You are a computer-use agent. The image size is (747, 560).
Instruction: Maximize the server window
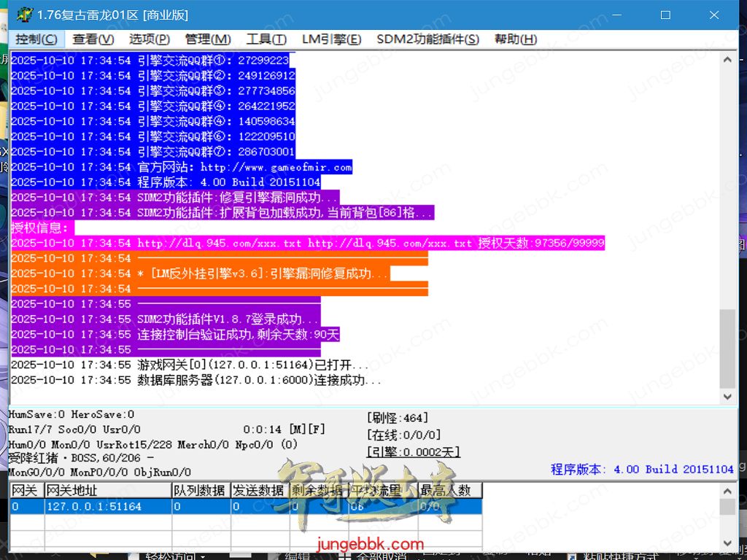(x=665, y=15)
